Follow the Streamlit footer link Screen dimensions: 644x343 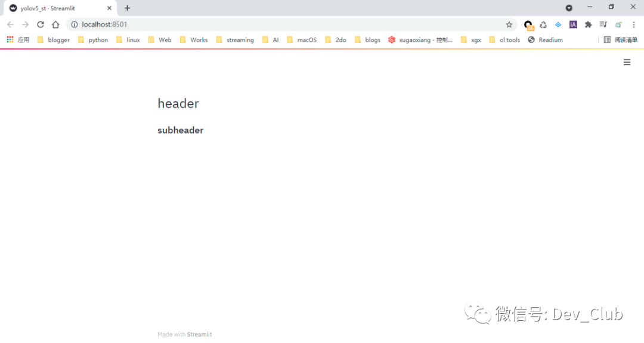(x=199, y=335)
